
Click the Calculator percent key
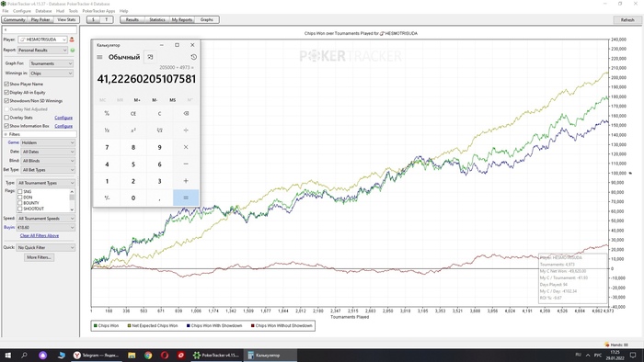[x=107, y=114]
